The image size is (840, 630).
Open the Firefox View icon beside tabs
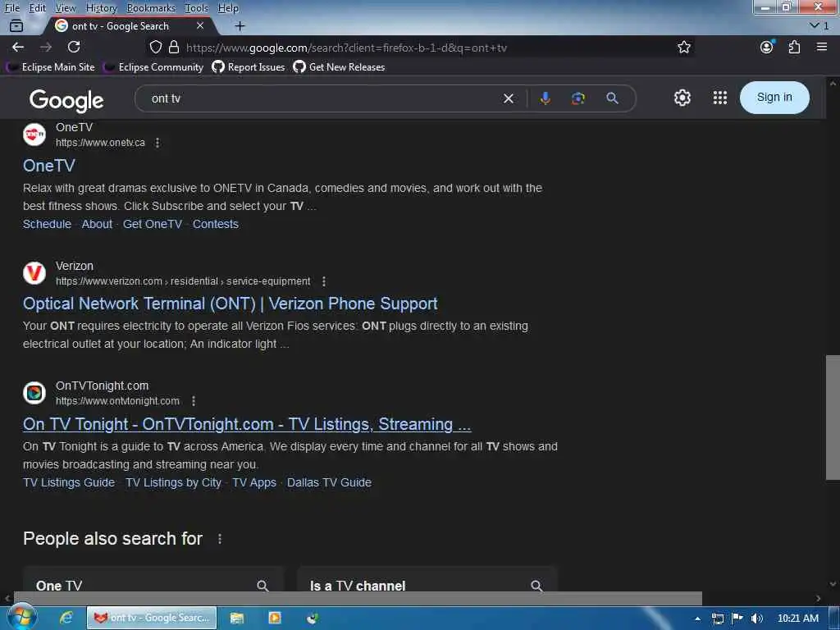[x=16, y=25]
